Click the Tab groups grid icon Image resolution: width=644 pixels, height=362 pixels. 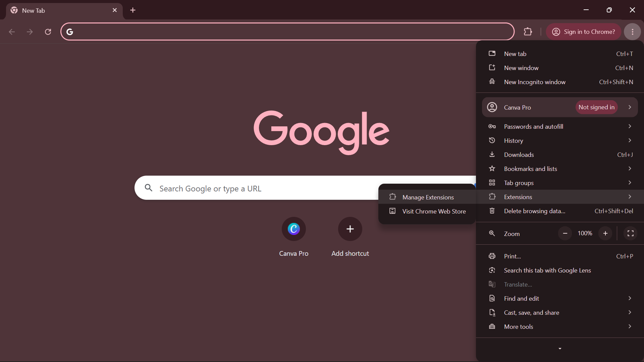pyautogui.click(x=492, y=183)
